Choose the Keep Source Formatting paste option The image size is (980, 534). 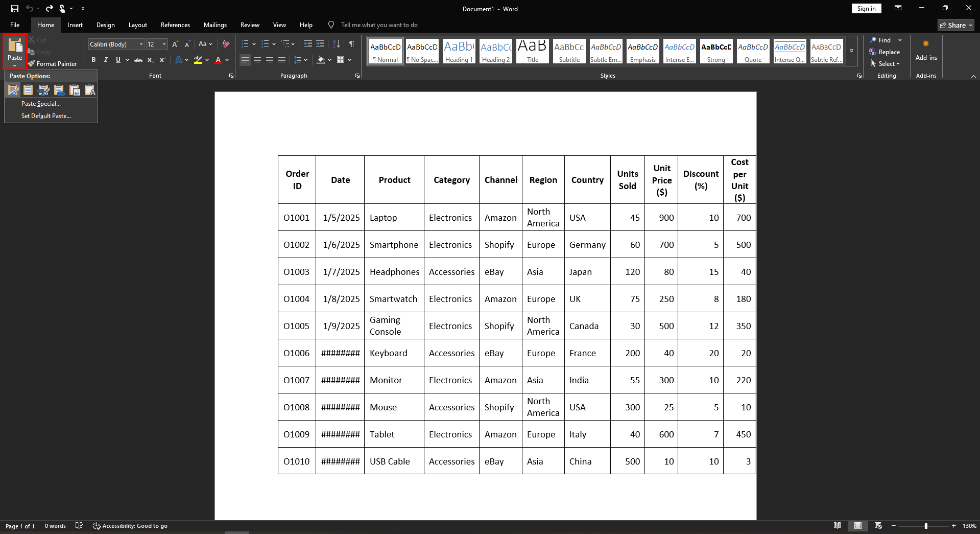click(x=13, y=90)
